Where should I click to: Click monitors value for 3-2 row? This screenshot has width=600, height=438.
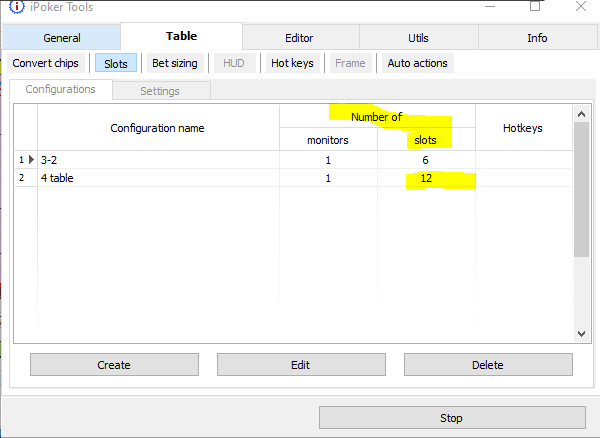[328, 160]
